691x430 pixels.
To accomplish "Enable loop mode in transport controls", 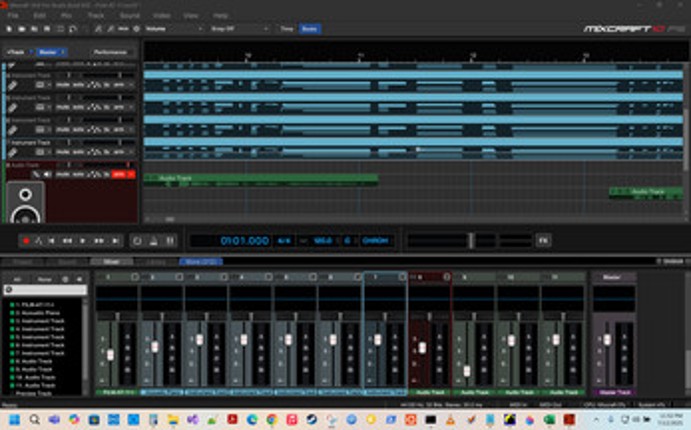I will click(x=138, y=241).
